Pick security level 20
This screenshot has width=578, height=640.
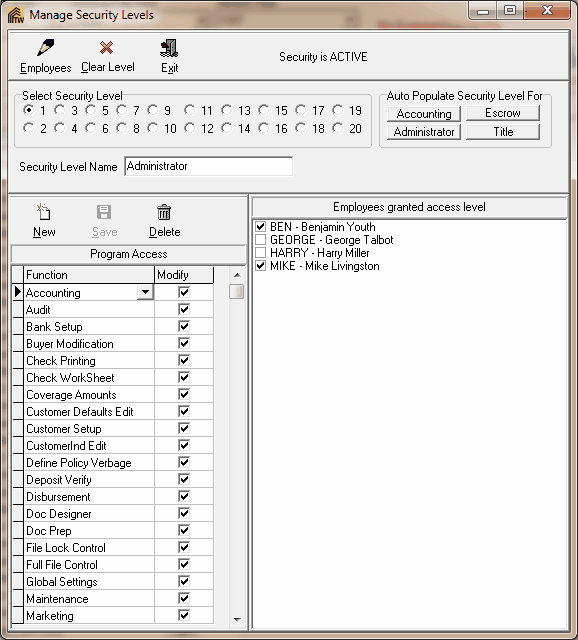338,128
